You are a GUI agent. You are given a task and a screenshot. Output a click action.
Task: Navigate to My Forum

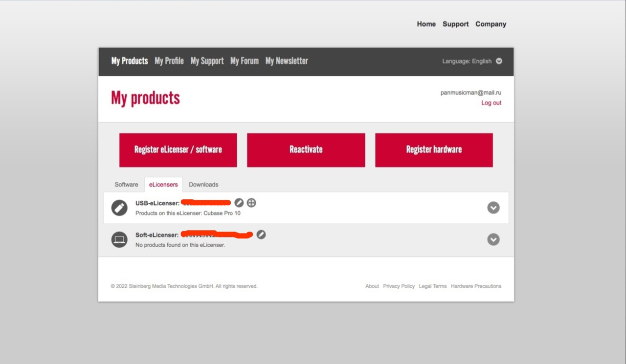pos(245,61)
